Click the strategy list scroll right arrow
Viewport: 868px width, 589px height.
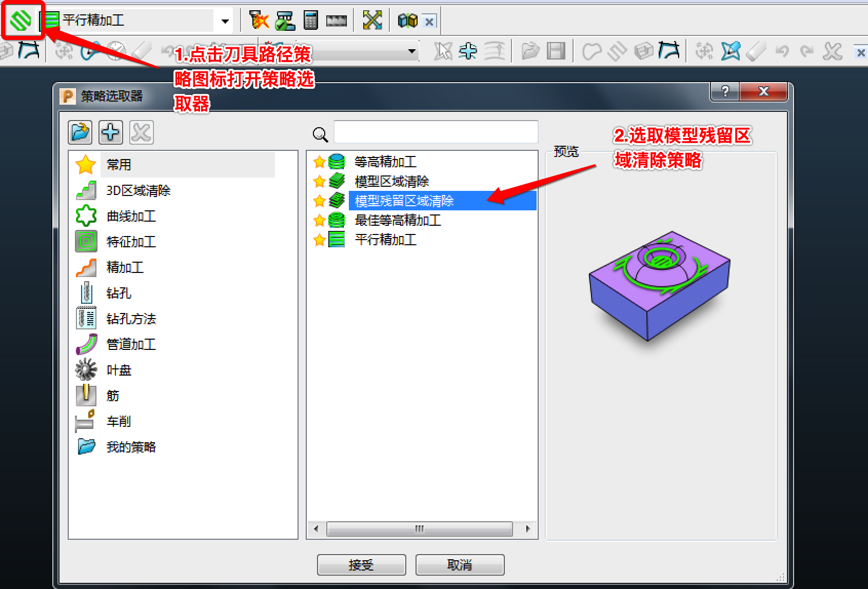[x=528, y=528]
